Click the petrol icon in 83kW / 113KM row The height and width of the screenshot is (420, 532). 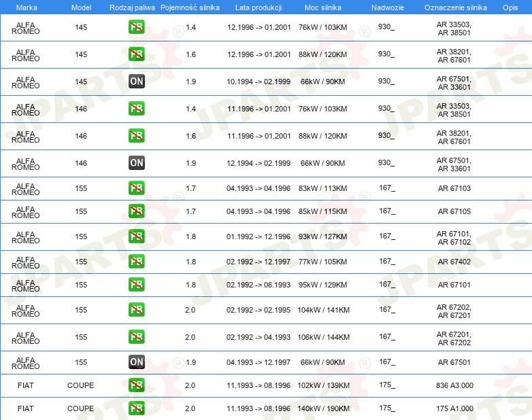pos(137,188)
